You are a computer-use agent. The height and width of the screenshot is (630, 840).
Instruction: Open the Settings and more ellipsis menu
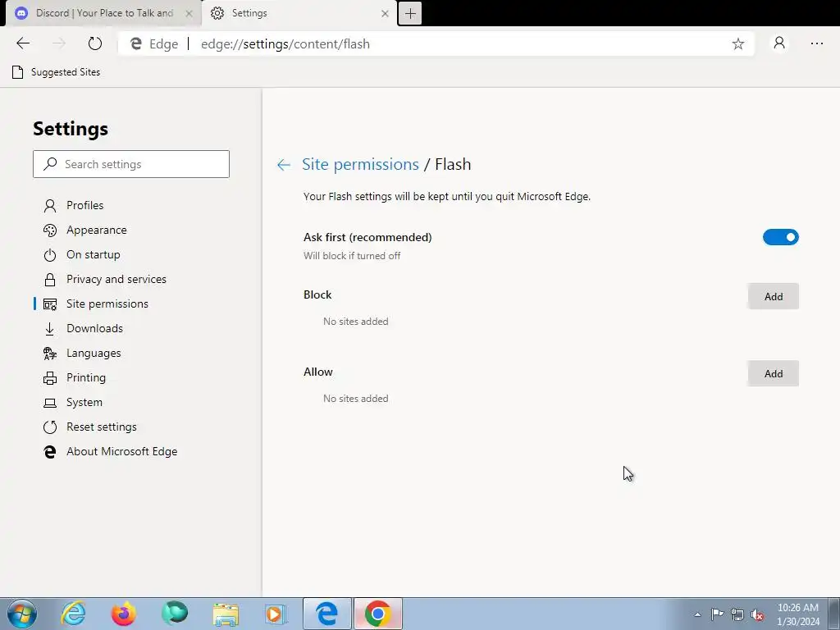[x=816, y=43]
